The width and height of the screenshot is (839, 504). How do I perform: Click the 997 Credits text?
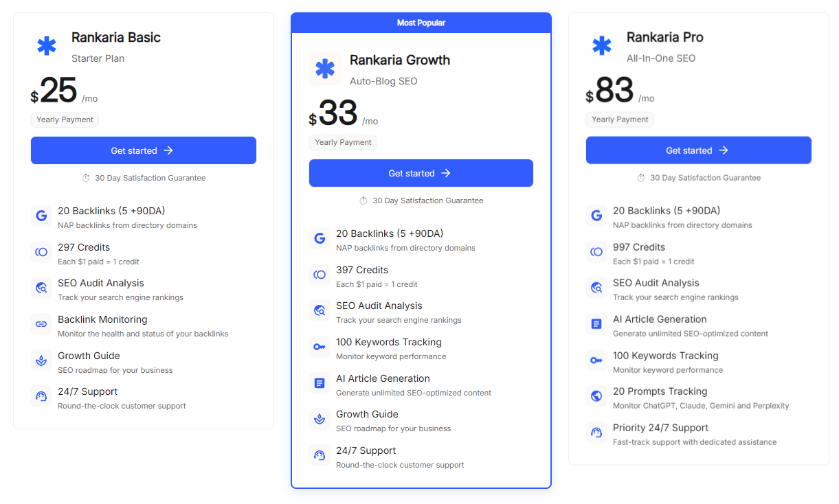point(639,247)
